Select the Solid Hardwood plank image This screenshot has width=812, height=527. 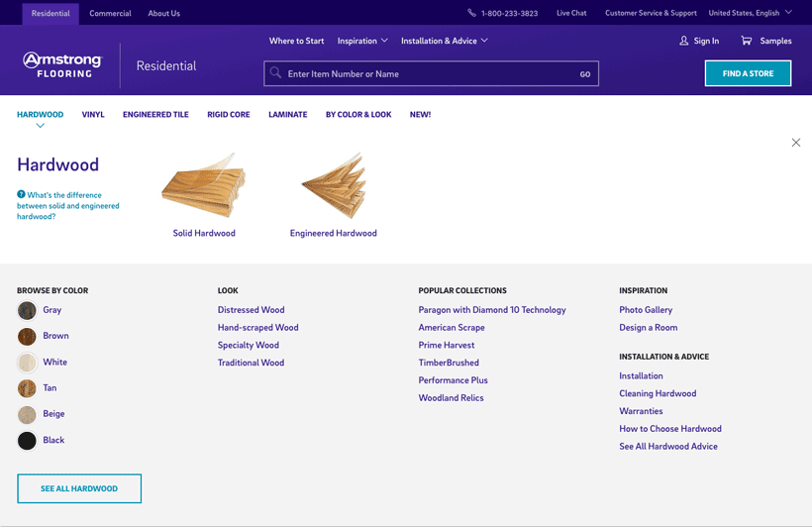pyautogui.click(x=204, y=186)
